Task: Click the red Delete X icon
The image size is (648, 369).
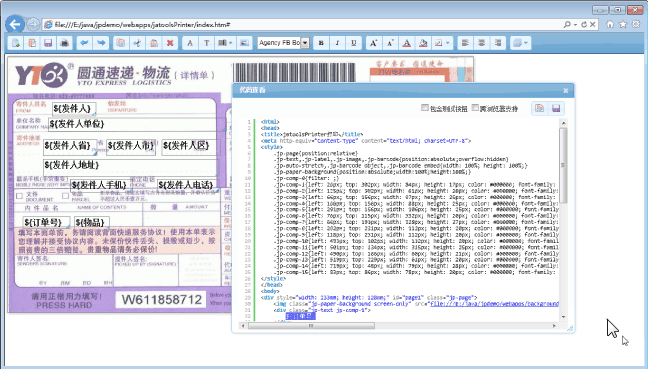Action: (170, 43)
